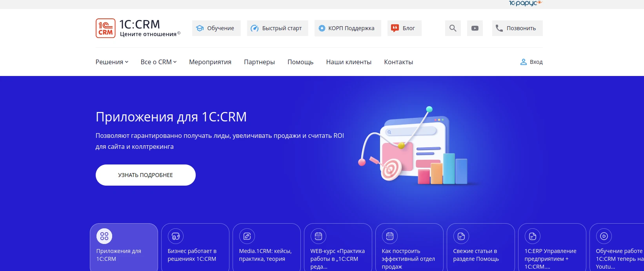Click the speedometer icon in Быстрый старт
The width and height of the screenshot is (644, 271).
(x=255, y=28)
